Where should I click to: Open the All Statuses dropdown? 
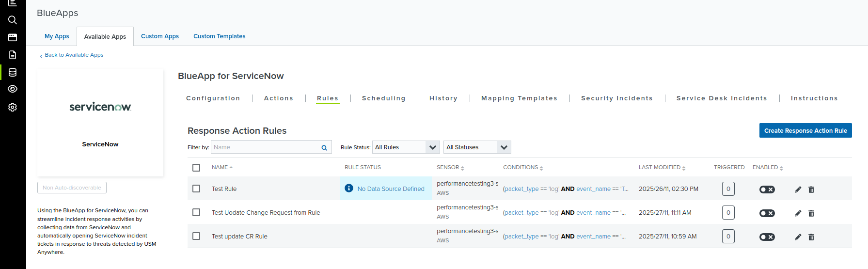pyautogui.click(x=477, y=147)
